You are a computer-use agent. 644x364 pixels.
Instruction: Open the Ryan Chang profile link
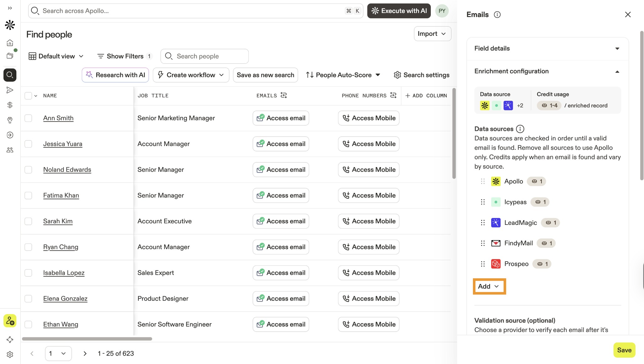(x=61, y=247)
